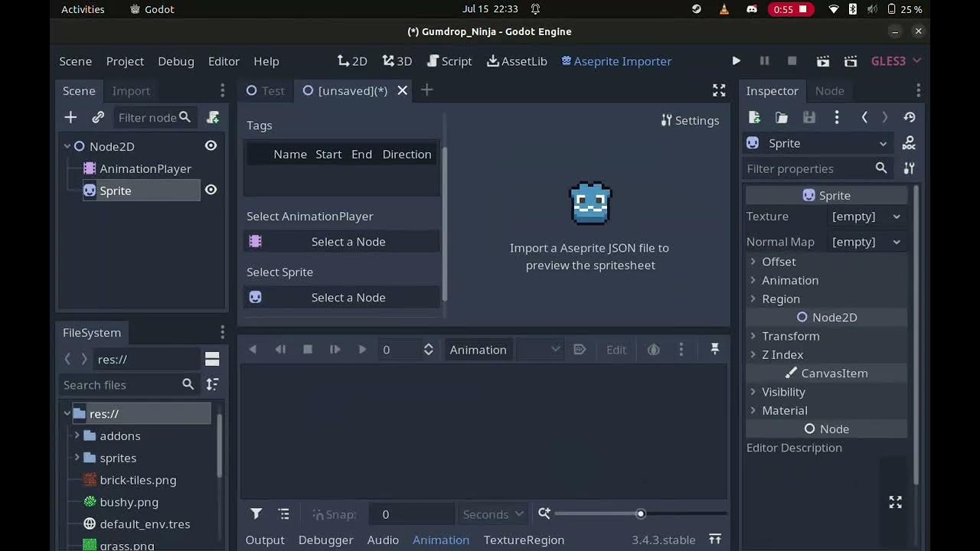The width and height of the screenshot is (980, 551).
Task: Toggle Node2D visibility eye
Action: click(x=211, y=145)
